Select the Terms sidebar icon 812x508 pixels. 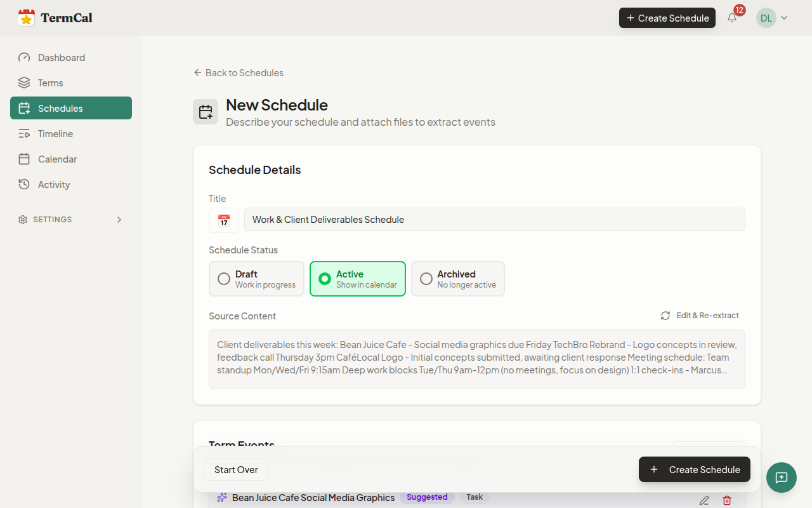point(23,83)
